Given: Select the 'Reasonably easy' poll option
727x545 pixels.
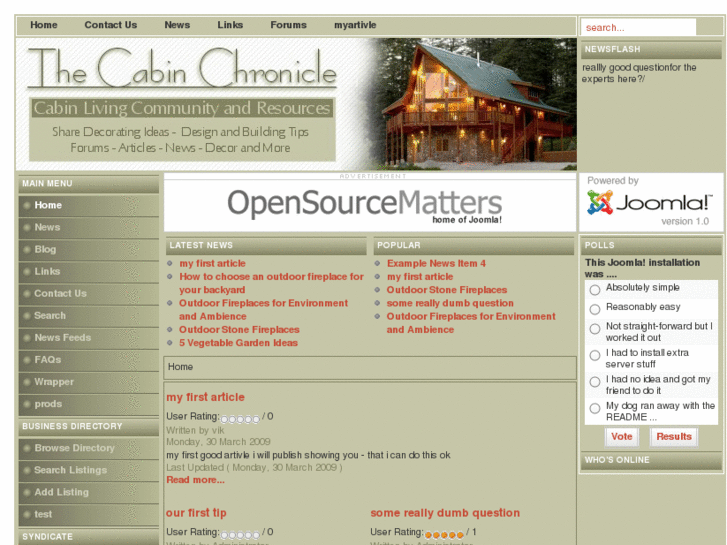Looking at the screenshot, I should pyautogui.click(x=595, y=309).
